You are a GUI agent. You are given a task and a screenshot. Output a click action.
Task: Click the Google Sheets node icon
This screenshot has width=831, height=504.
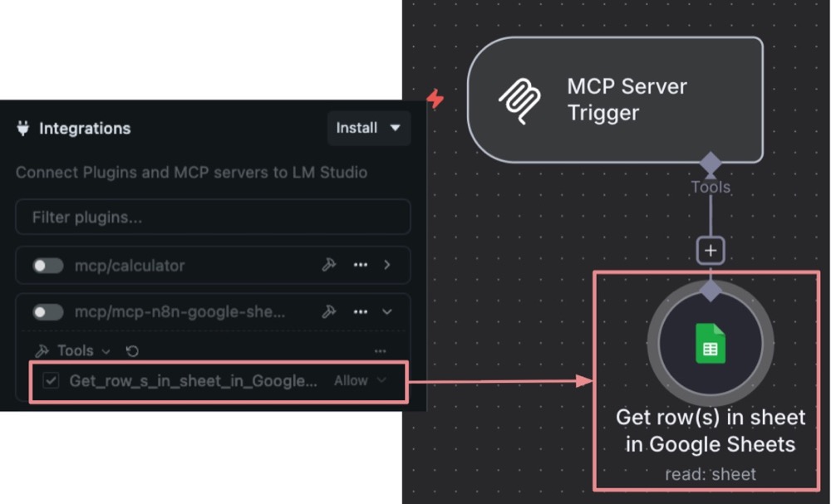tap(710, 344)
